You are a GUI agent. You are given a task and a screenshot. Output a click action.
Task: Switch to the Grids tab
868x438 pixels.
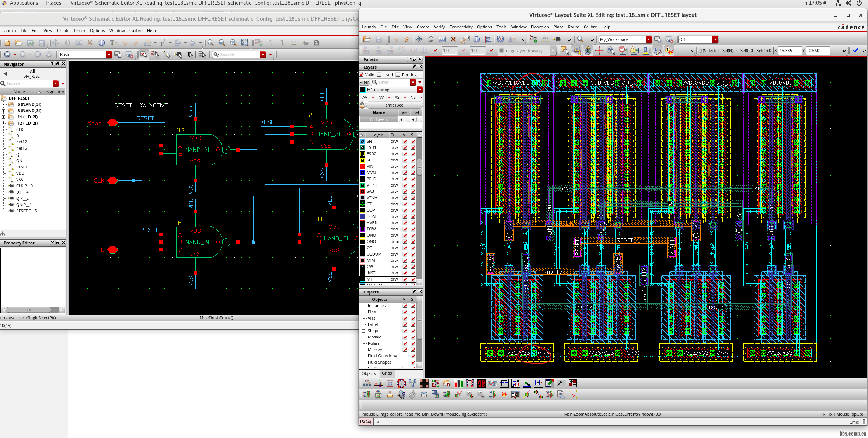point(387,373)
